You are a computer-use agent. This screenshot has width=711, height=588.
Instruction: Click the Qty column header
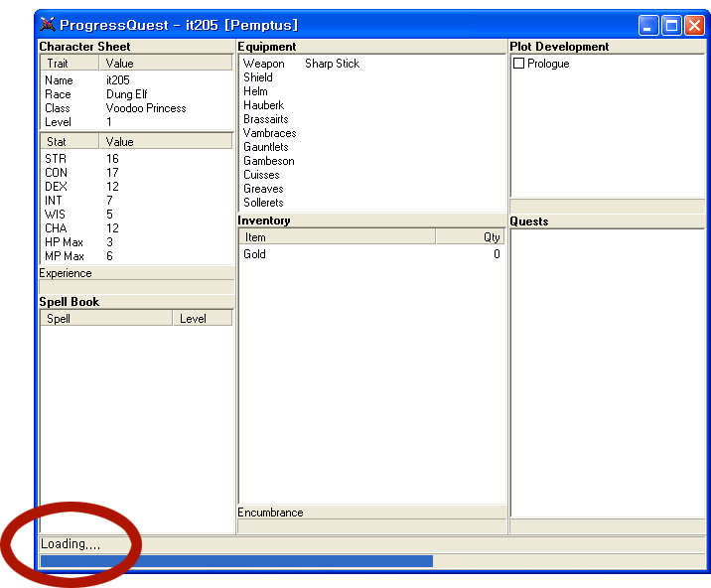click(x=470, y=237)
